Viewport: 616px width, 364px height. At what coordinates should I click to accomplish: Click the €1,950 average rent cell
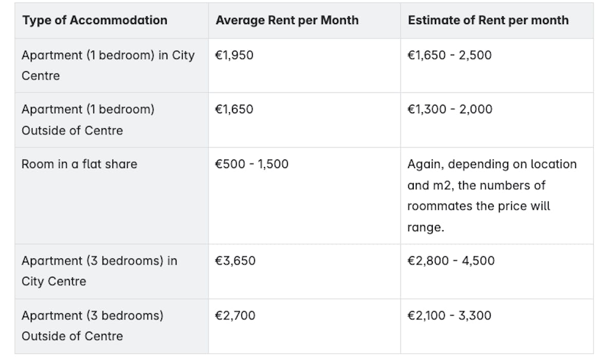(234, 55)
